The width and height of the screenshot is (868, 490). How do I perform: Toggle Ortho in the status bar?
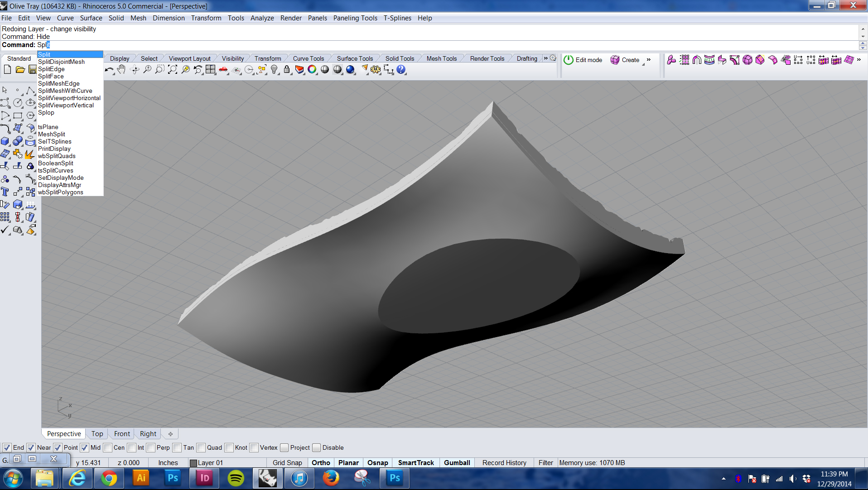[321, 463]
